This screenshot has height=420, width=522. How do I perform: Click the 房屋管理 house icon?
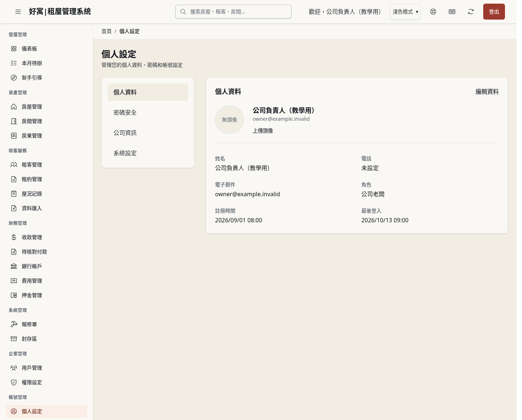tap(14, 107)
